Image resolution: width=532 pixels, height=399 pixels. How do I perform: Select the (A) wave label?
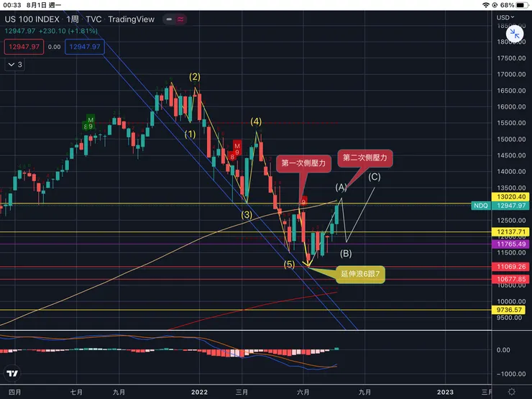[x=341, y=187]
